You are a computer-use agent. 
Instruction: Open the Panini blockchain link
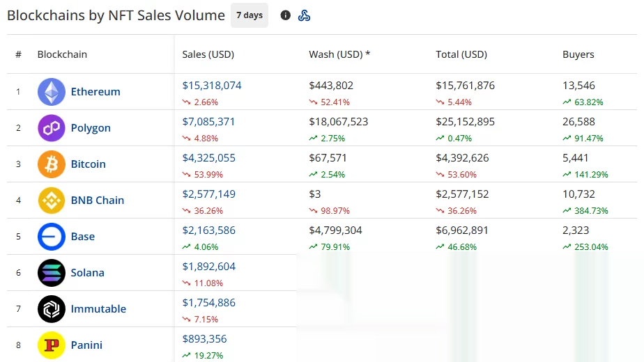86,345
